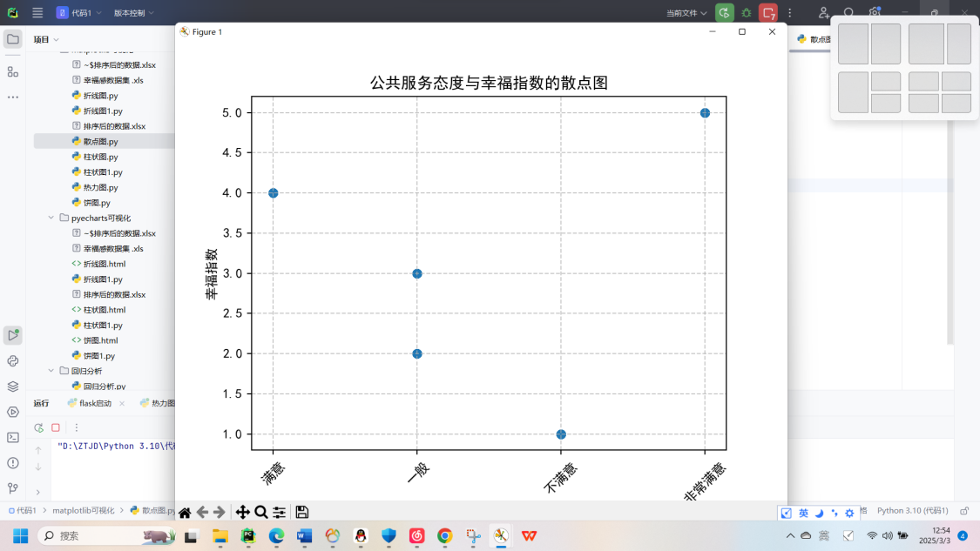The image size is (980, 551).
Task: Stop the running process with red stop icon
Action: point(768,12)
